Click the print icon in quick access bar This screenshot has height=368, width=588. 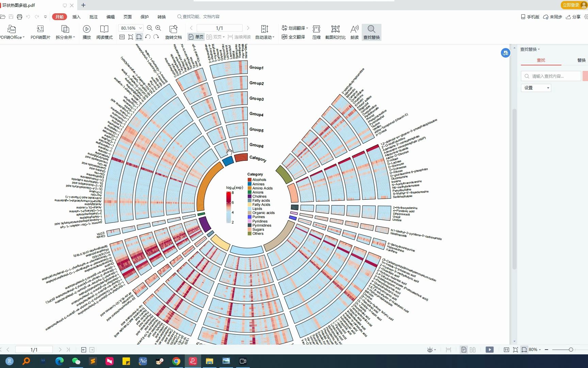tap(19, 17)
